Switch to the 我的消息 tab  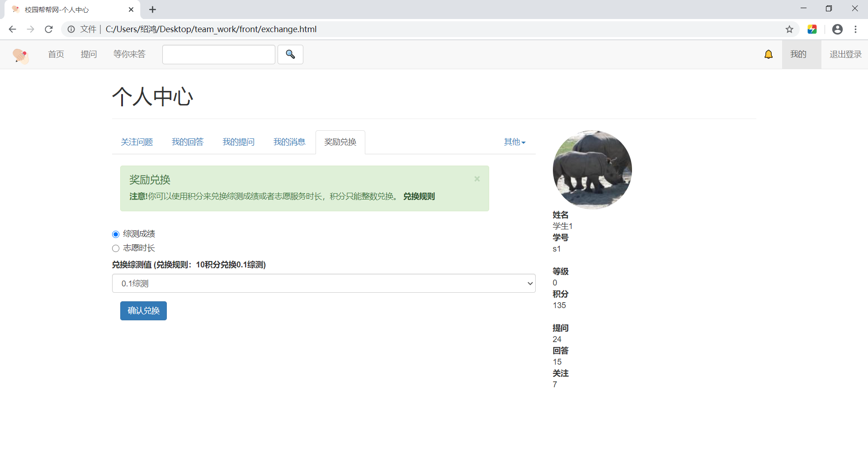[x=289, y=142]
